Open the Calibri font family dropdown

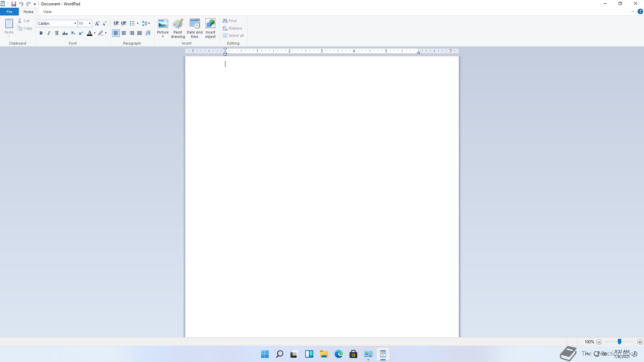coord(75,23)
